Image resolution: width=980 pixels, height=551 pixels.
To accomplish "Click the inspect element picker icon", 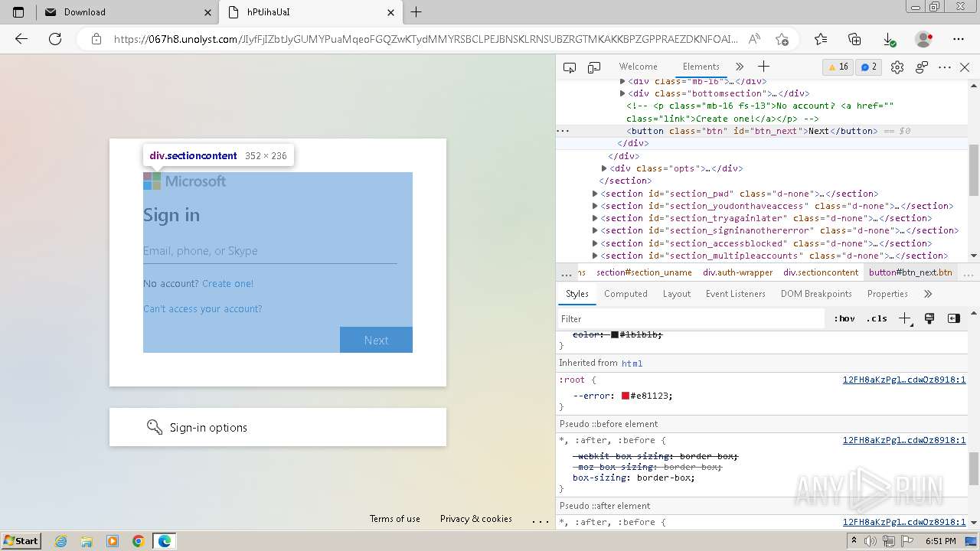I will click(570, 67).
